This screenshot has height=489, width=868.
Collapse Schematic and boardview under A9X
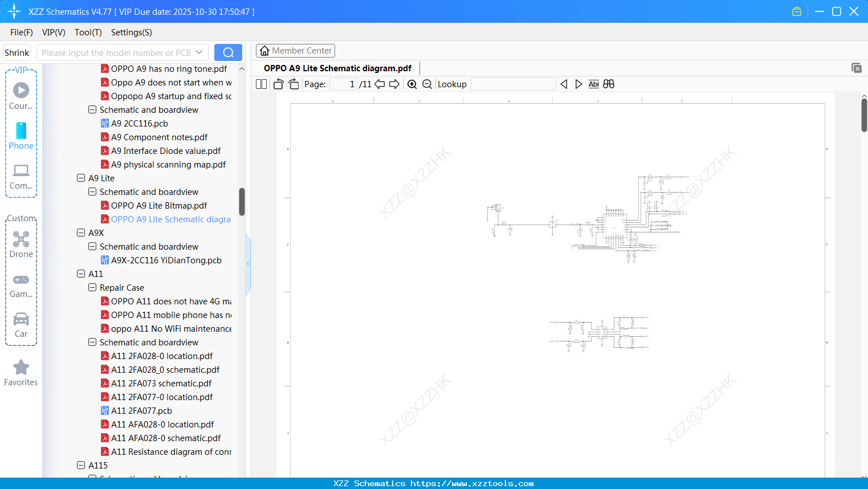(x=92, y=246)
